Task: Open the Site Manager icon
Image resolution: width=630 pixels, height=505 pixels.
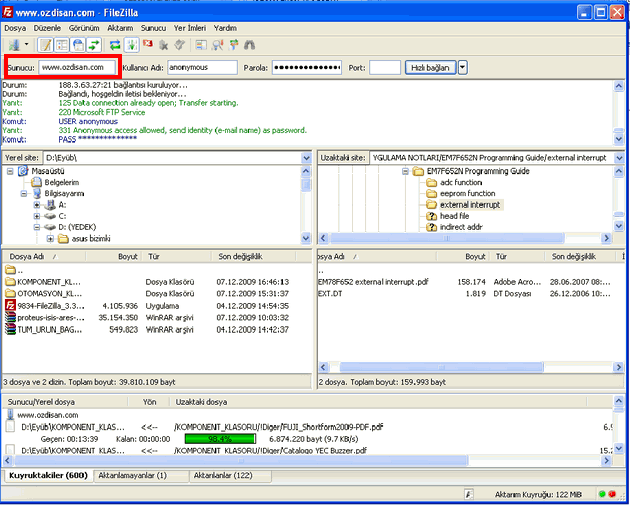Action: coord(15,45)
